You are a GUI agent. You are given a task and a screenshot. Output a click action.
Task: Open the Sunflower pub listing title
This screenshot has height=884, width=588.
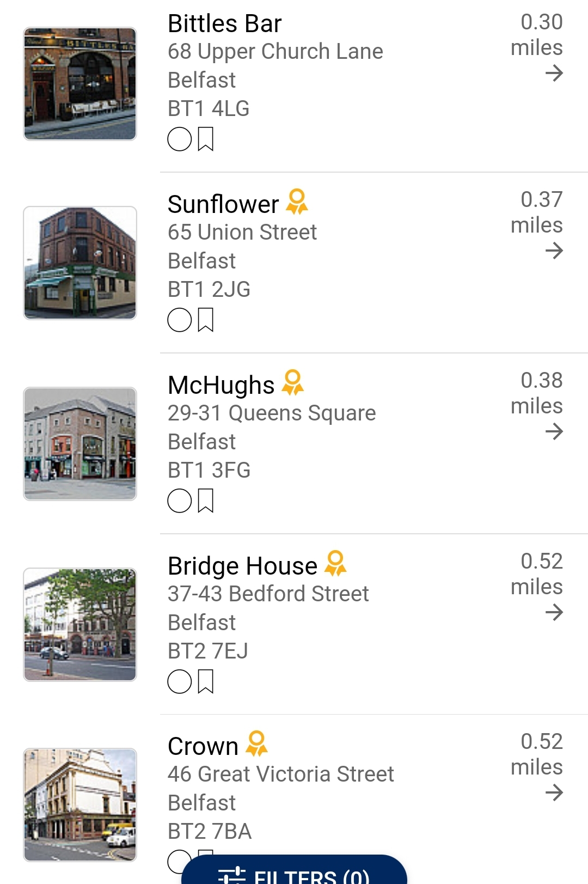tap(223, 205)
